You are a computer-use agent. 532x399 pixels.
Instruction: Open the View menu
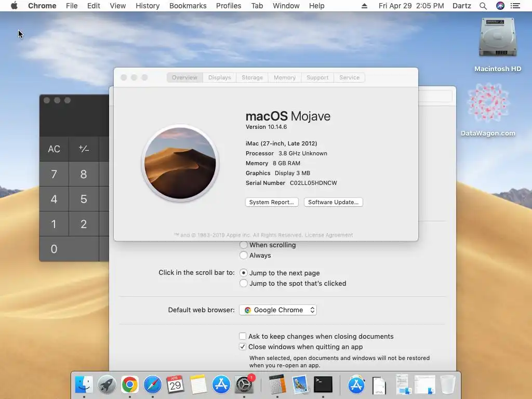(x=118, y=6)
